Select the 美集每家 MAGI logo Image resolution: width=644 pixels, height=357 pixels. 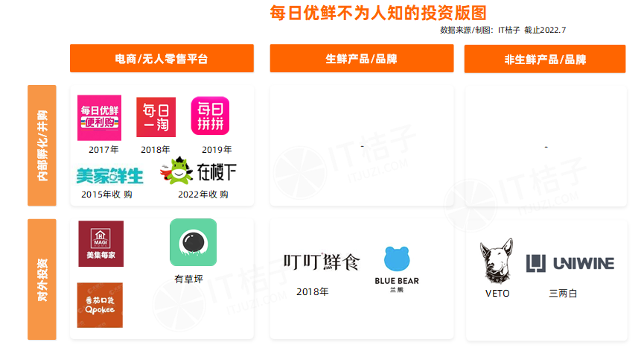pyautogui.click(x=101, y=244)
